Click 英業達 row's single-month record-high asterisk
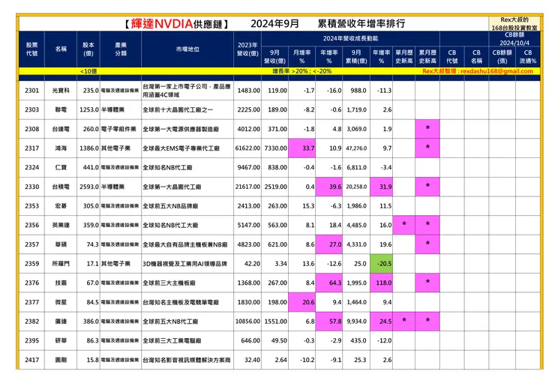Screen dimensions: 555x392 [x=403, y=224]
